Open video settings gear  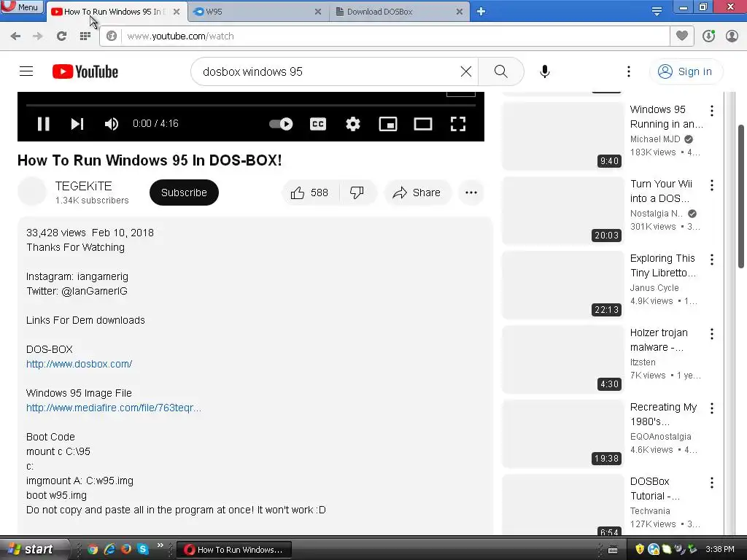pyautogui.click(x=353, y=124)
